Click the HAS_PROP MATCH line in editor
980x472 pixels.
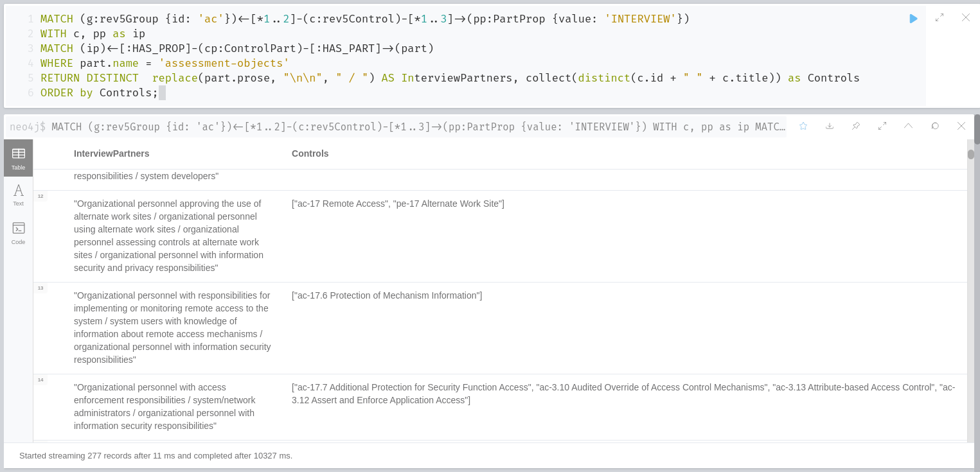coord(237,48)
